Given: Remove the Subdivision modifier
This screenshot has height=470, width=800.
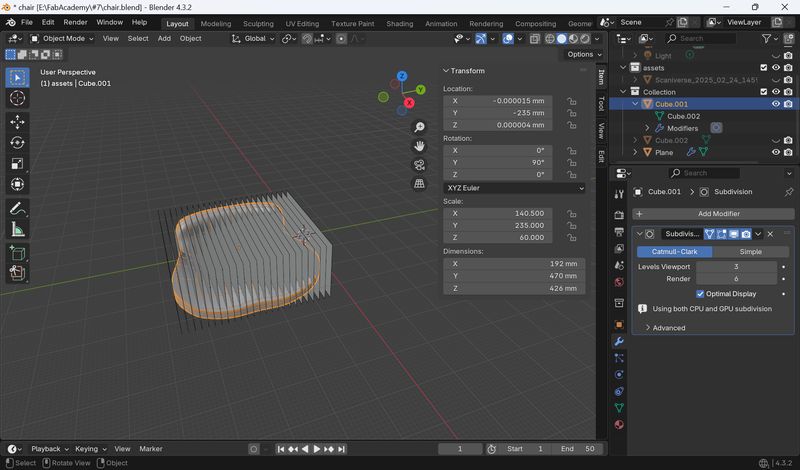Looking at the screenshot, I should [770, 234].
